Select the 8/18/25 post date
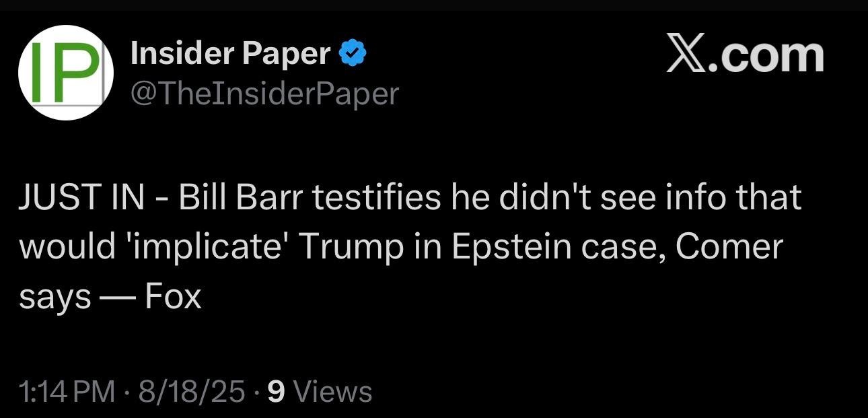 pyautogui.click(x=192, y=391)
